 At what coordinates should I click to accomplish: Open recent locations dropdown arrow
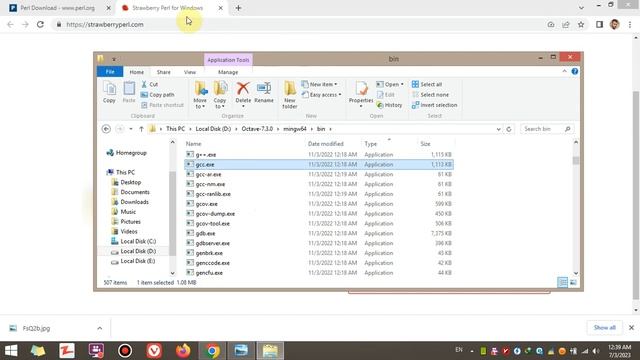coord(131,129)
